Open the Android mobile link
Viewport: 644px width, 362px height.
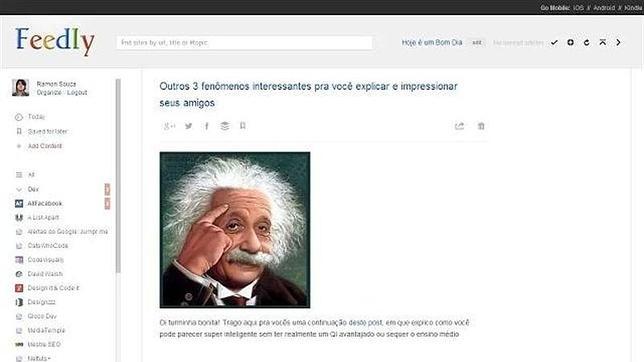click(x=604, y=8)
